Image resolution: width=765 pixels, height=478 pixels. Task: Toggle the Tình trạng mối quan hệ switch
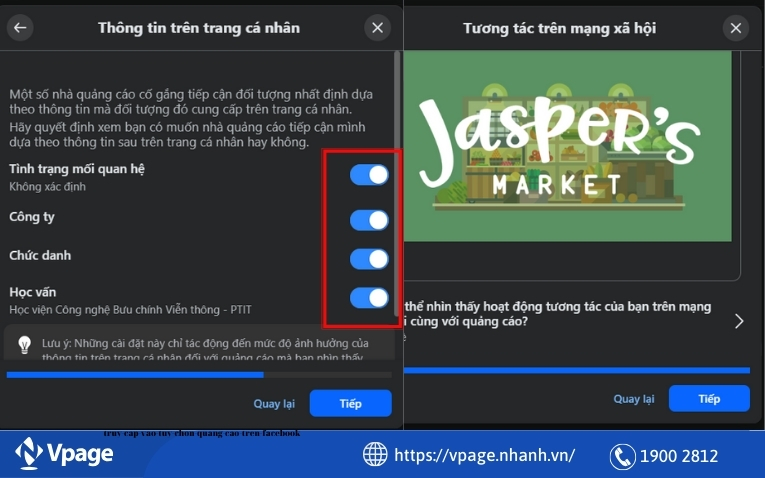point(369,175)
